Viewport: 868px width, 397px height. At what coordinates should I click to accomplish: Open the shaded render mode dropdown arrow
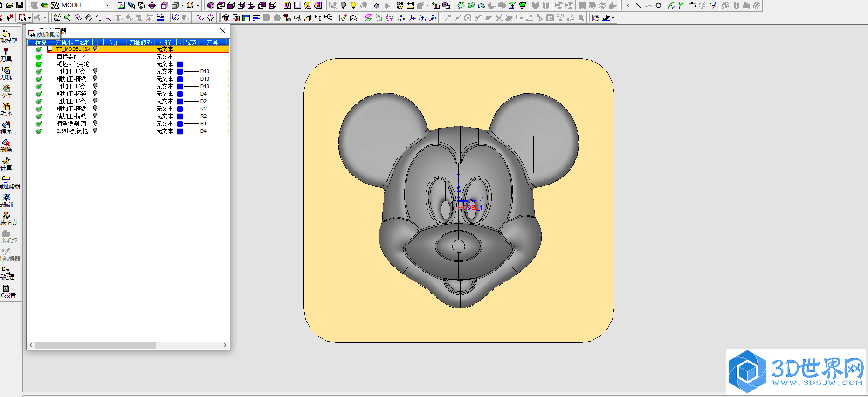[182, 5]
